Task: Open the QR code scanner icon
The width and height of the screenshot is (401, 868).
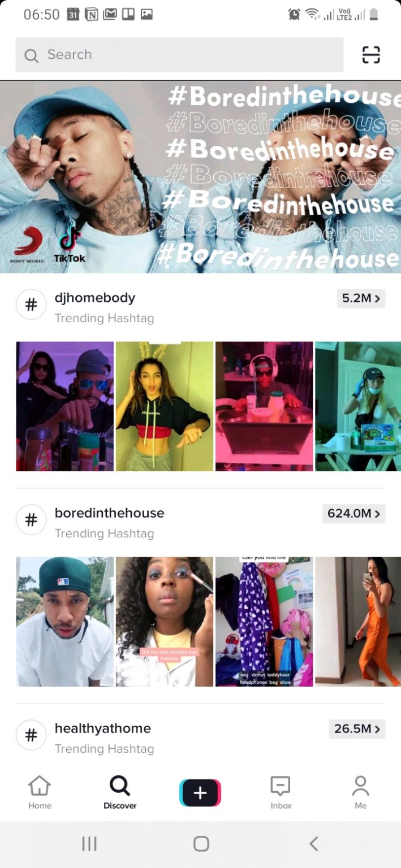Action: coord(371,55)
